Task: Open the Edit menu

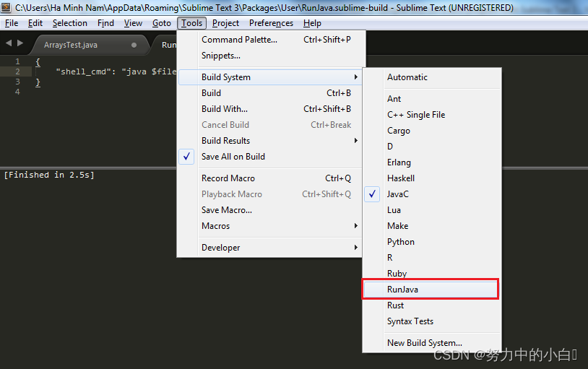Action: (35, 23)
